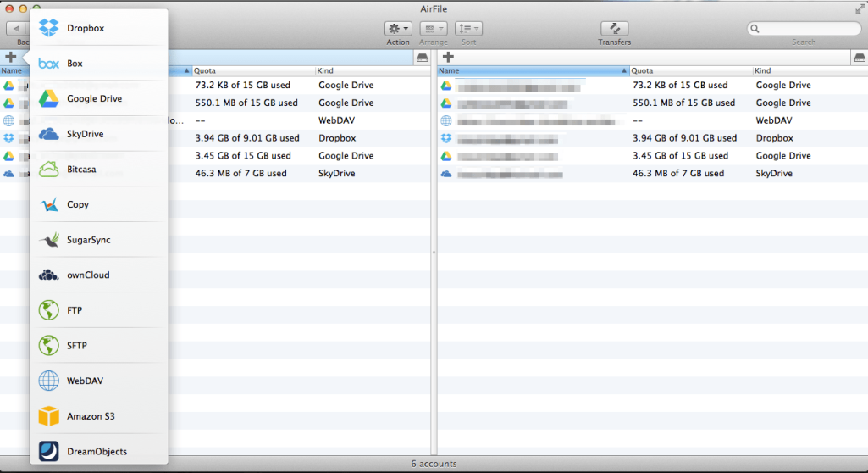
Task: Click left pane Dropbox kind cell
Action: [337, 138]
